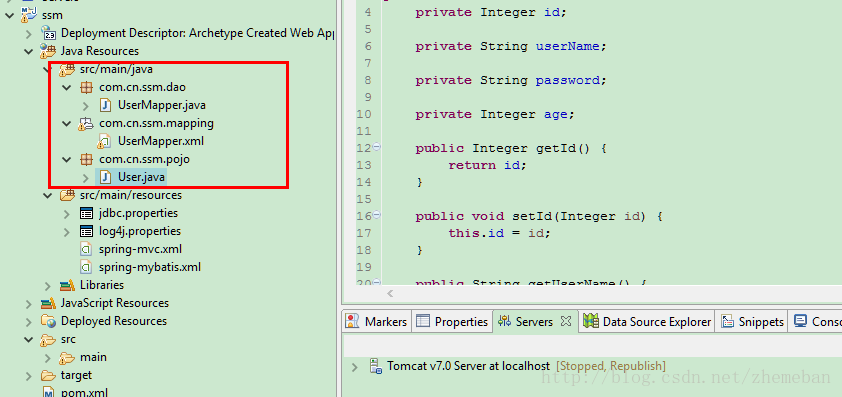The width and height of the screenshot is (842, 397).
Task: Collapse the com.cn.ssm.pojo package
Action: tap(67, 160)
